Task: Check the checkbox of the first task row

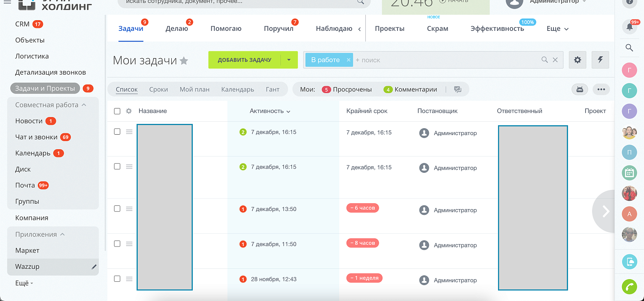Action: point(117,132)
